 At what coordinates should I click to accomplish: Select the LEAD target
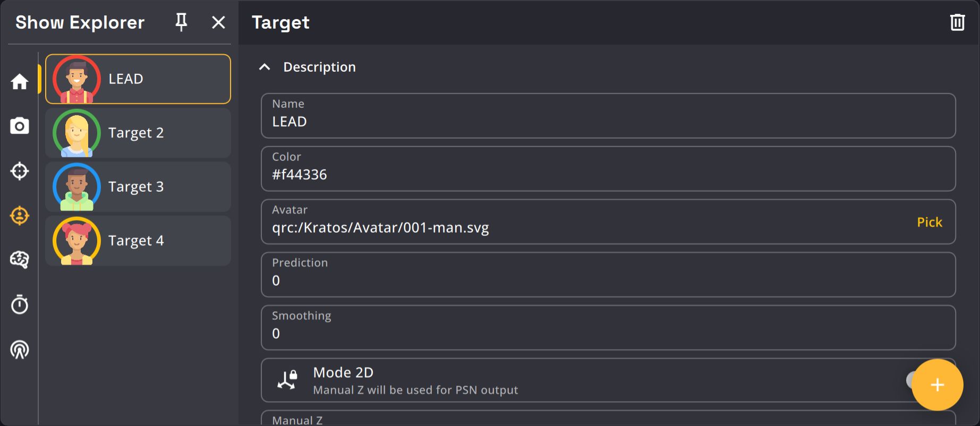(138, 79)
